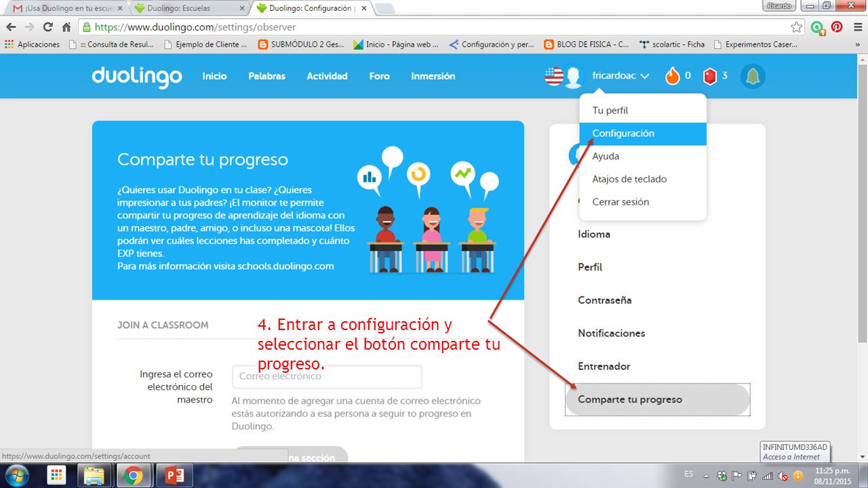Go to browser home page icon

(x=66, y=27)
